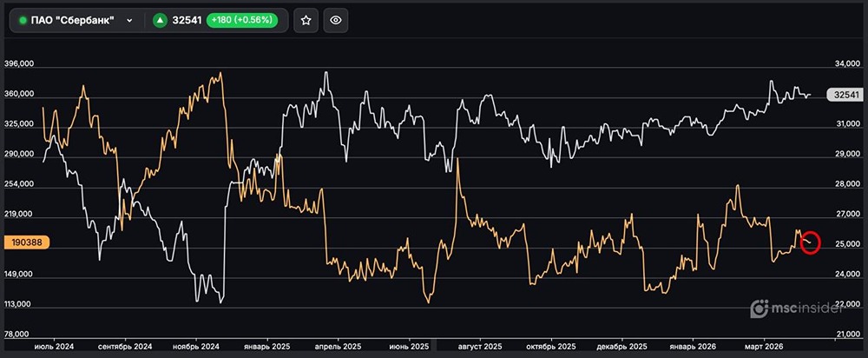
Task: Click the 29,000 right axis value
Action: 847,154
